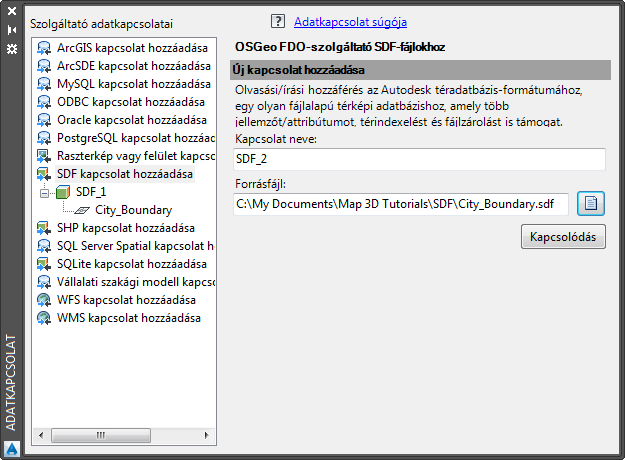Image resolution: width=625 pixels, height=460 pixels.
Task: Select WFS kapcsolat hozzáadása
Action: 126,300
